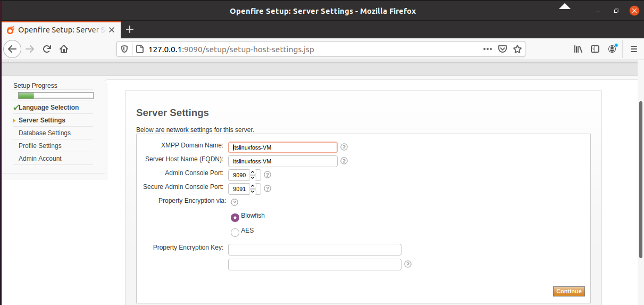Reload the page with Firefox refresh icon
644x305 pixels.
[47, 49]
